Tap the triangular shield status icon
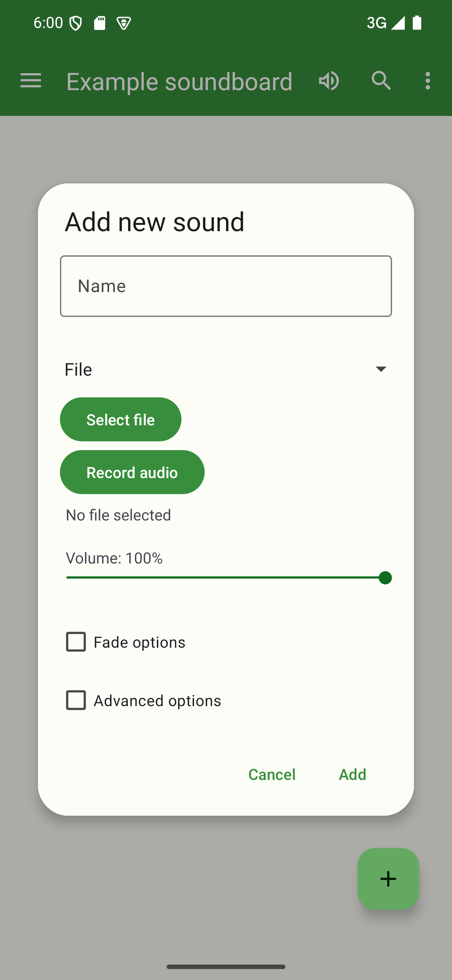 tap(124, 24)
